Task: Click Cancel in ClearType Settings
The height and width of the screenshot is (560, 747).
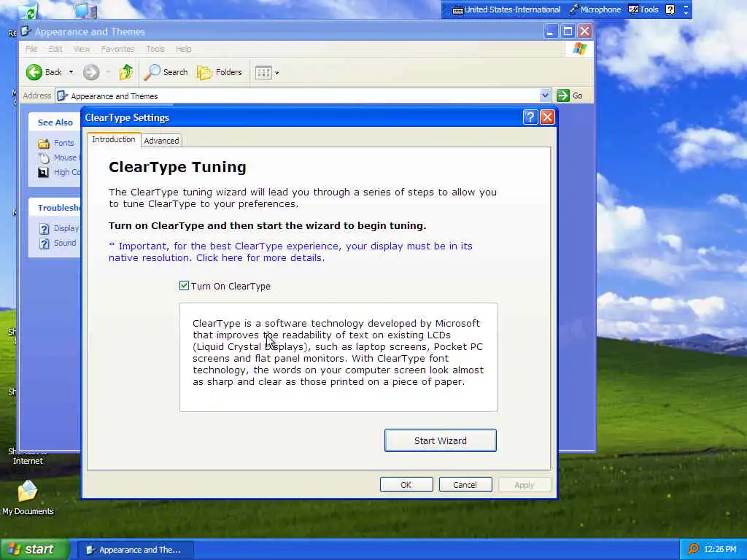Action: 465,485
